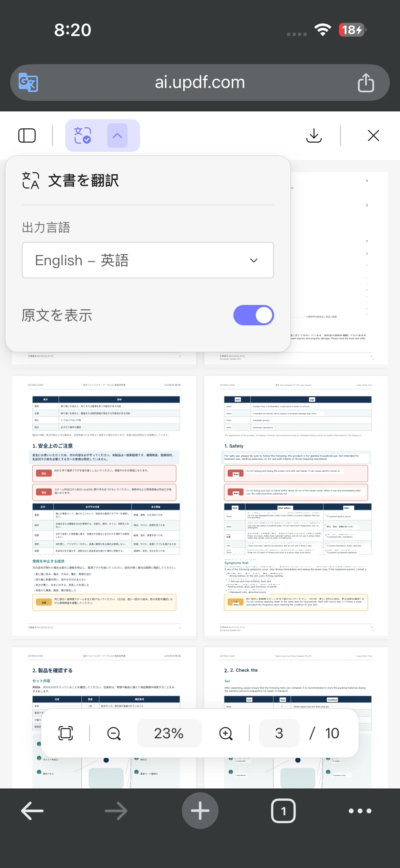
Task: Click the '2. Check the' heading
Action: coord(241,670)
